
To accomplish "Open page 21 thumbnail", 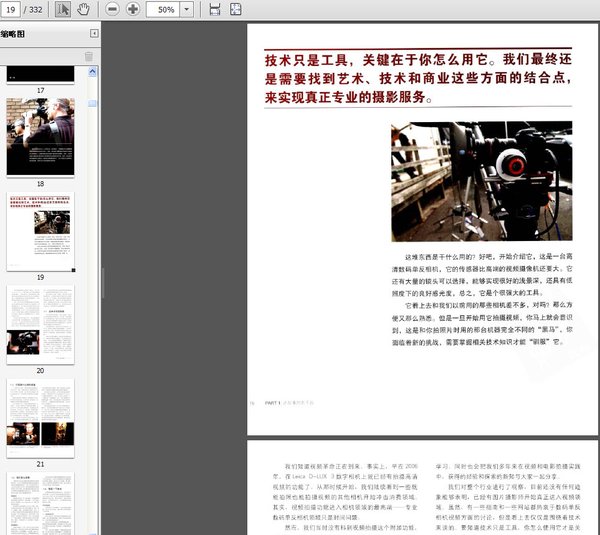I will (x=40, y=418).
